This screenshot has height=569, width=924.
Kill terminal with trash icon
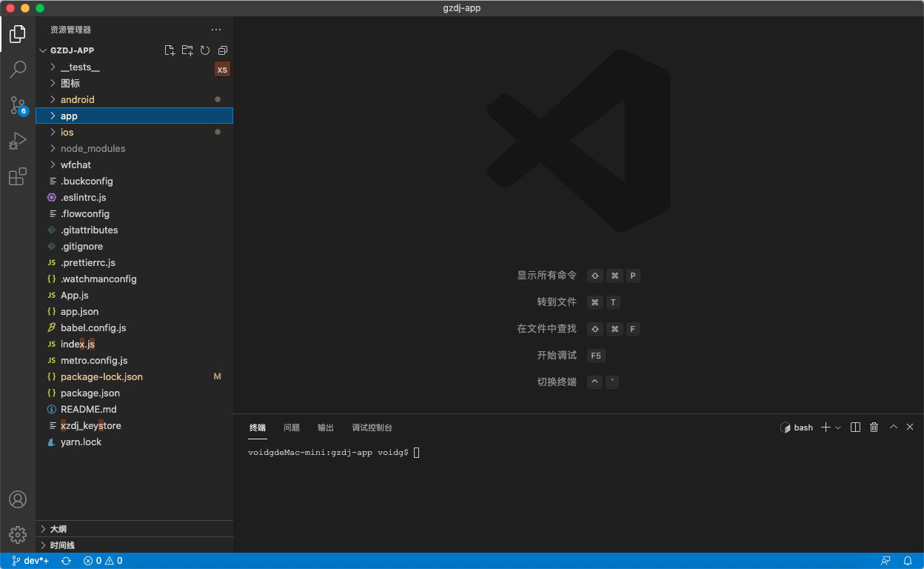(874, 427)
